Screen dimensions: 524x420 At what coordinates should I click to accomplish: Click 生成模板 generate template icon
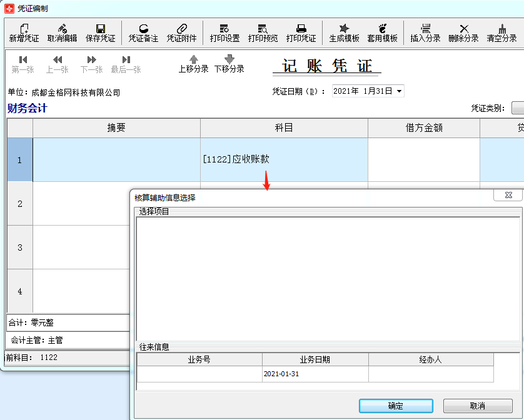(344, 32)
